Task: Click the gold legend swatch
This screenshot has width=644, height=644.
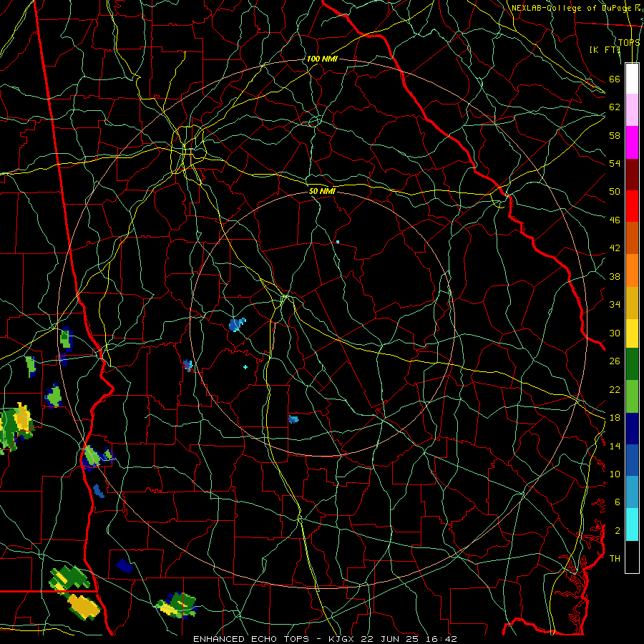Action: [632, 303]
